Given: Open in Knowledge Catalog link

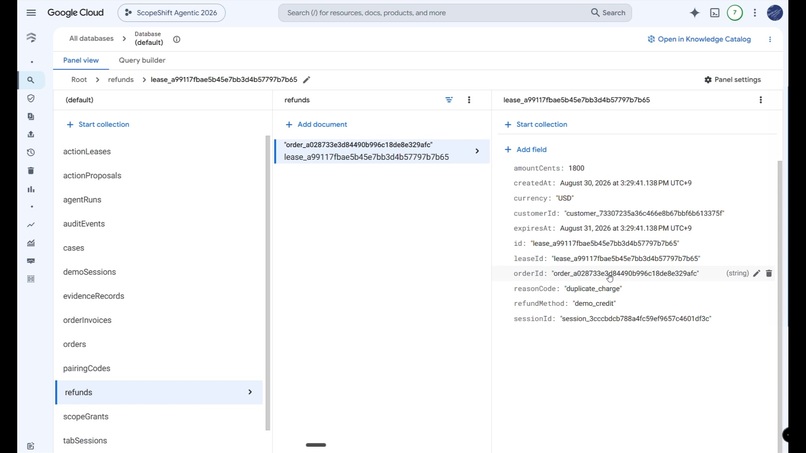Looking at the screenshot, I should point(699,39).
